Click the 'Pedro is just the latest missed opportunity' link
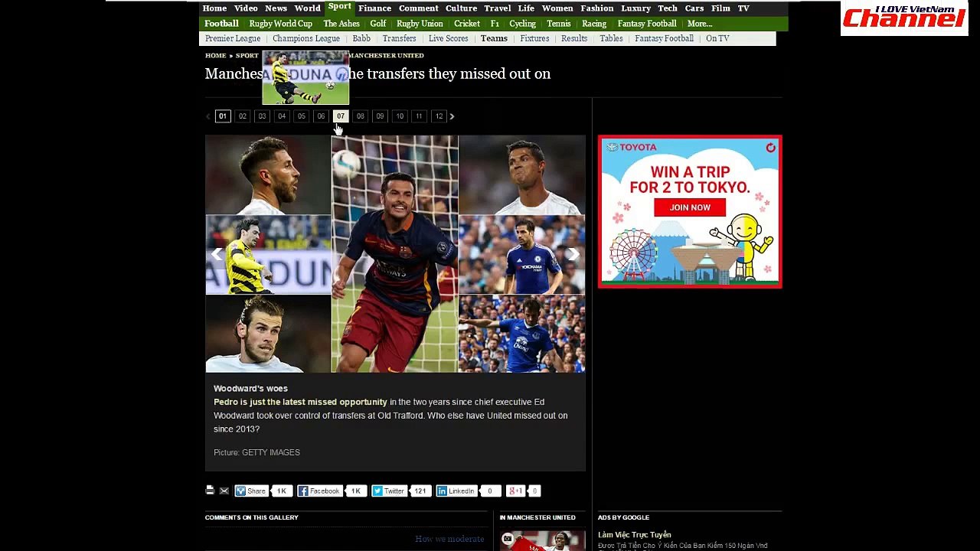 pyautogui.click(x=300, y=402)
